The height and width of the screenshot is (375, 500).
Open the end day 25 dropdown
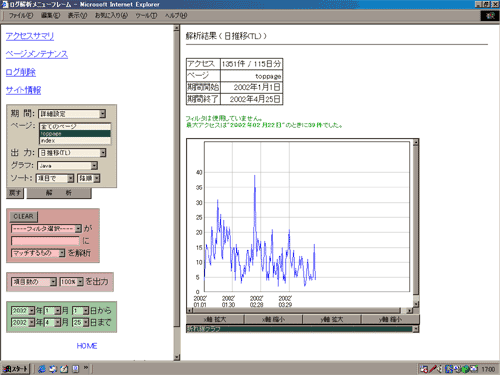pos(80,322)
